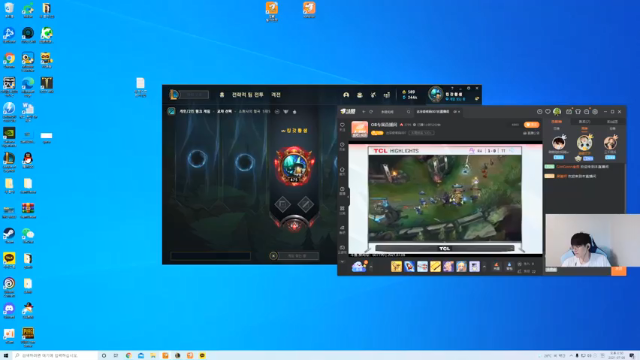Refresh the Huya page
Screen dimensions: 640x360
pos(371,111)
